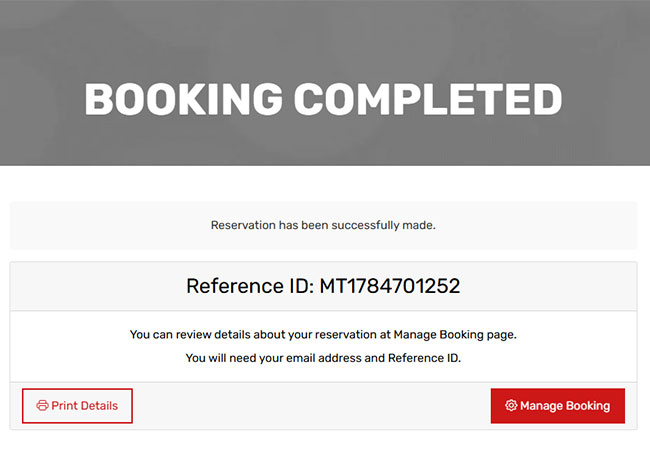
Task: Click the "Reservation has been successfully made." message
Action: point(323,225)
